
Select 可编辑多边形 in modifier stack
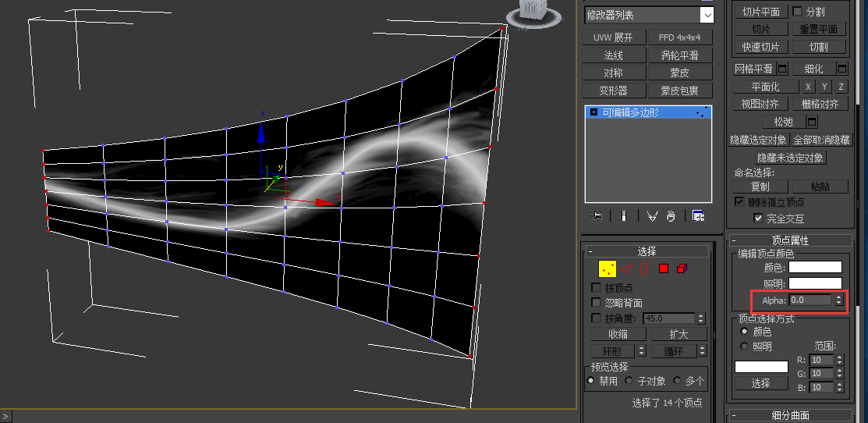click(x=648, y=112)
